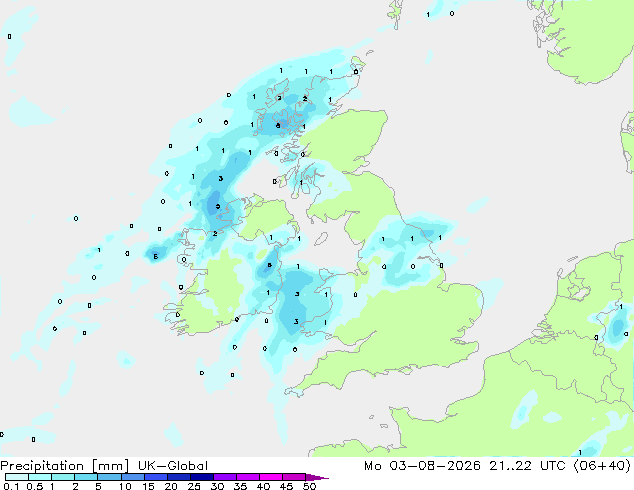Click the '21..22 UTC' time text
This screenshot has width=634, height=490.
(527, 466)
